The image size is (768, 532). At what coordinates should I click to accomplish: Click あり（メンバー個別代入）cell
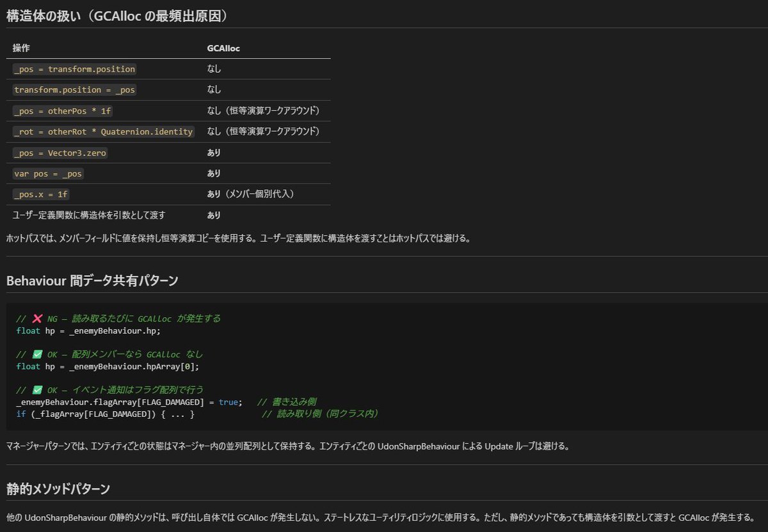(x=250, y=194)
